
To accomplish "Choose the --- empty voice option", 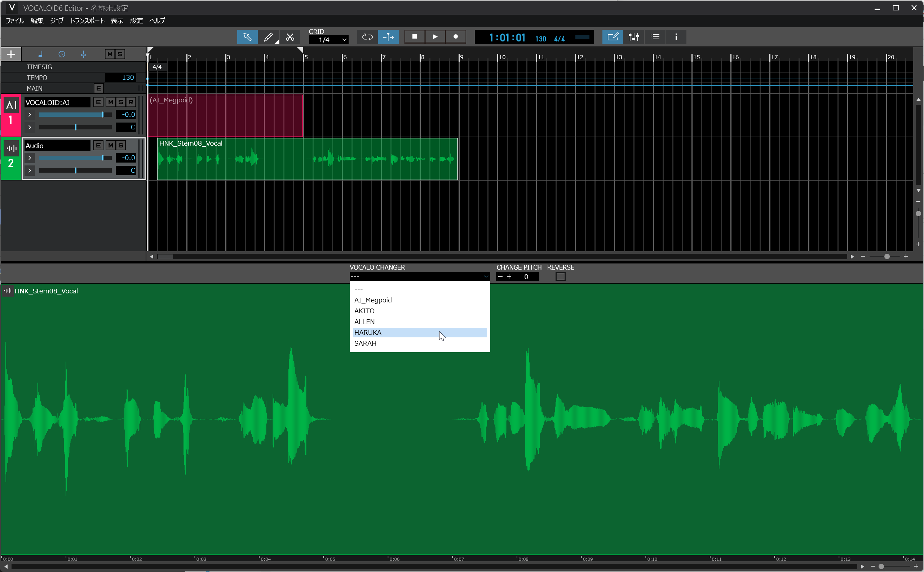I will [x=420, y=289].
